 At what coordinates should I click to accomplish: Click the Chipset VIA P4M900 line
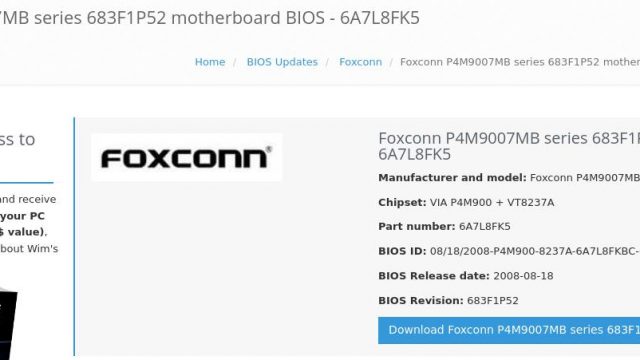(x=466, y=202)
